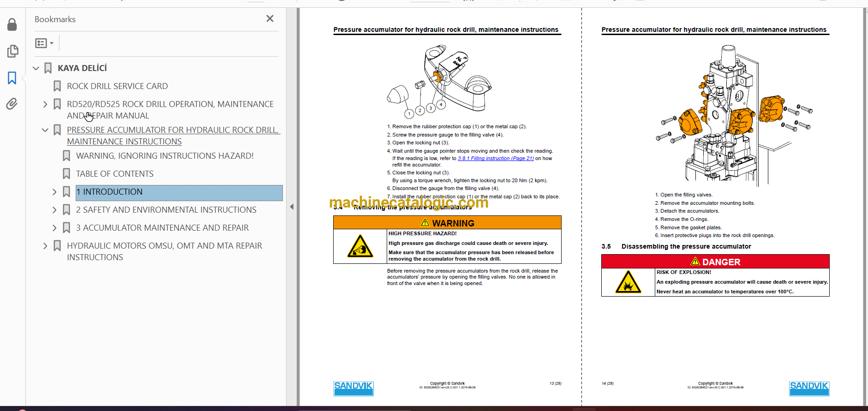The height and width of the screenshot is (411, 868).
Task: Open bookmark options dropdown menu
Action: pyautogui.click(x=44, y=43)
